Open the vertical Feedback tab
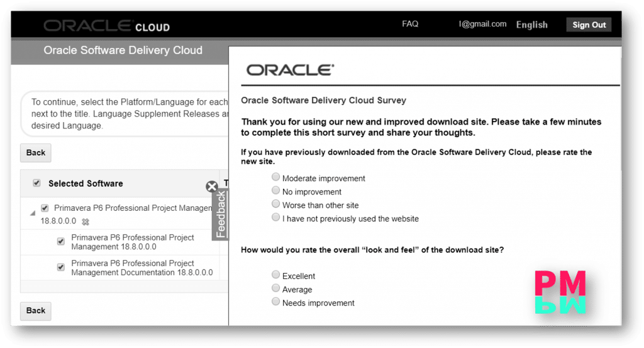This screenshot has height=348, width=644. point(221,215)
